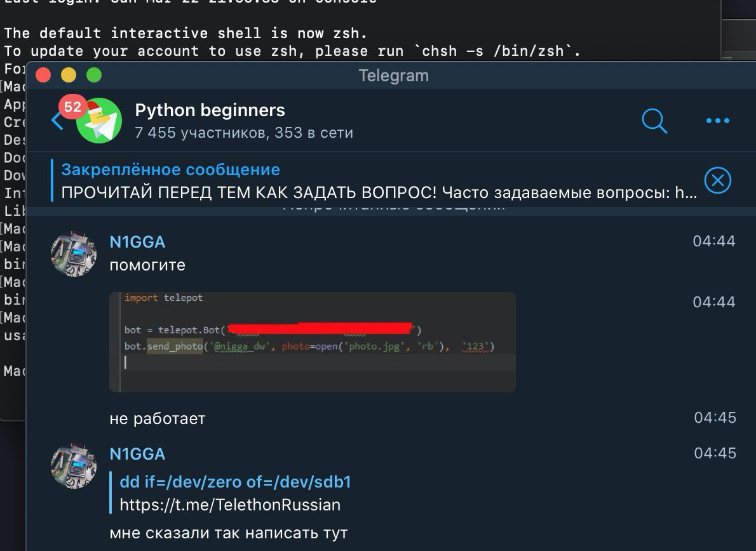Viewport: 756px width, 551px height.
Task: Open sender name above the quoted reply
Action: point(137,454)
